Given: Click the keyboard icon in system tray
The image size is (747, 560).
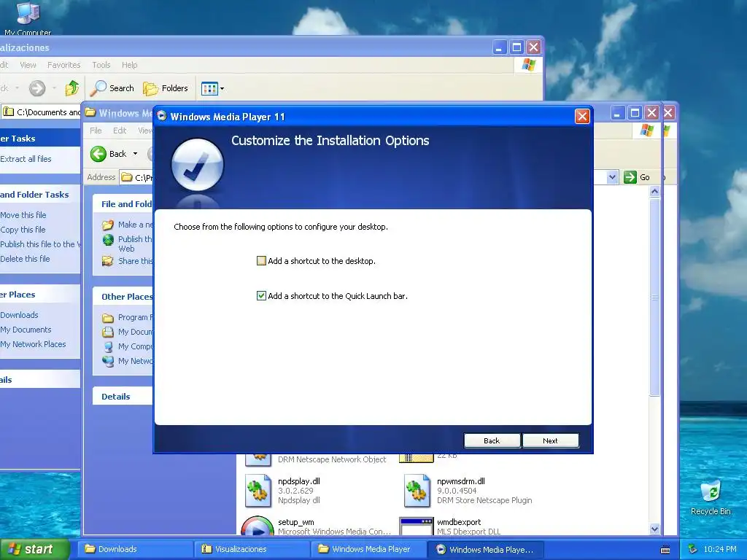Looking at the screenshot, I should 665,550.
